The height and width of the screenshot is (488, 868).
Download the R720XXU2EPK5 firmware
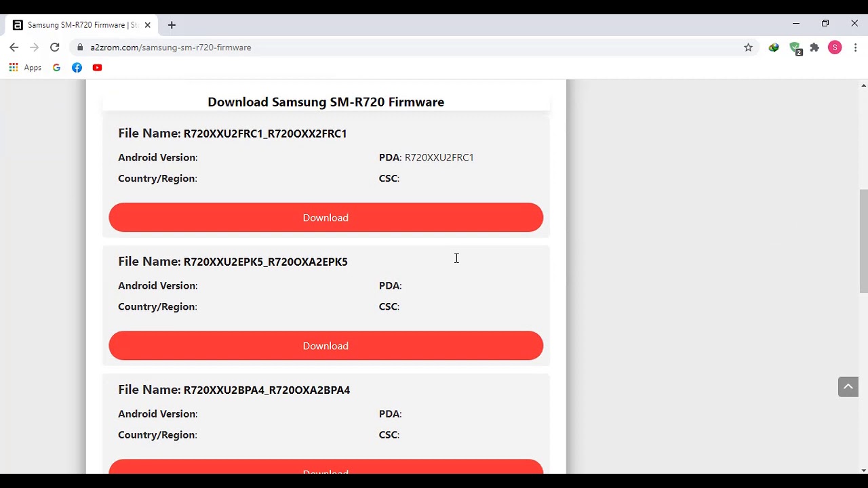point(325,346)
